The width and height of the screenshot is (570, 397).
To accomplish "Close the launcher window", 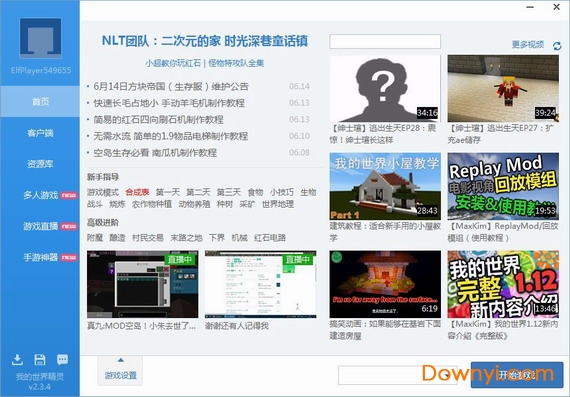I will coord(556,7).
